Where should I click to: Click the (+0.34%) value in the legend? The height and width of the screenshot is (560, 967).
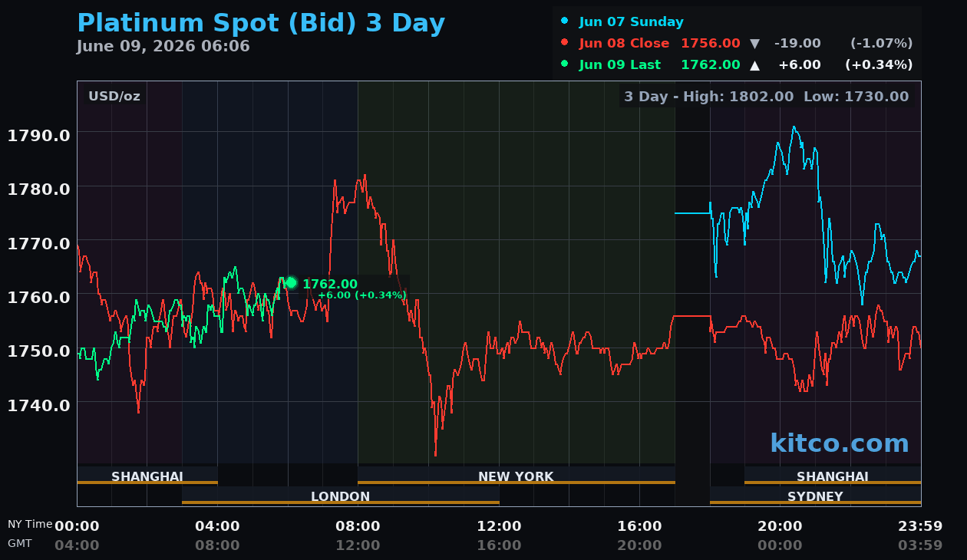[879, 65]
